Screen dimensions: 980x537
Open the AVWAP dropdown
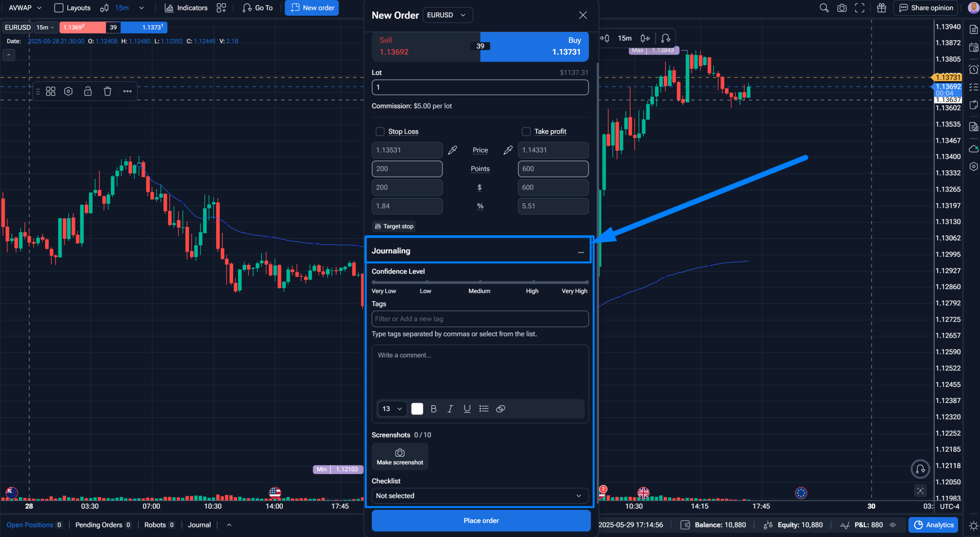pyautogui.click(x=24, y=8)
